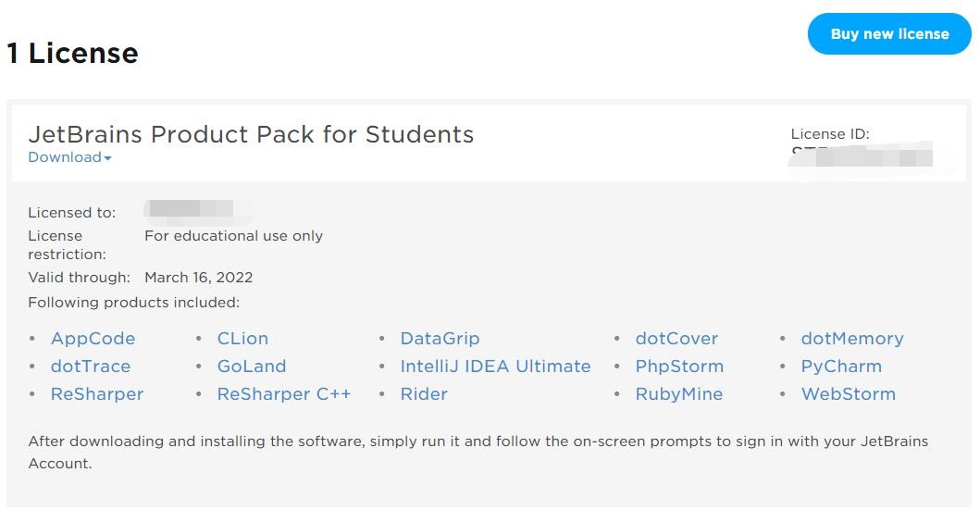Click the JetBrains Product Pack for Students title
The height and width of the screenshot is (510, 980).
(x=251, y=134)
